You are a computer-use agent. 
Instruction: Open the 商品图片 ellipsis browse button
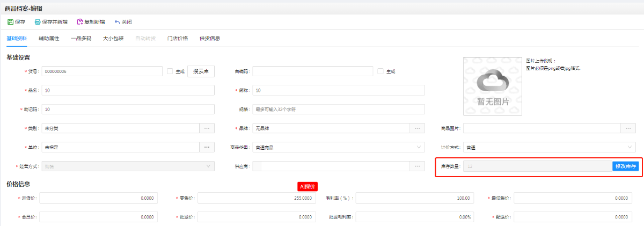(628, 128)
